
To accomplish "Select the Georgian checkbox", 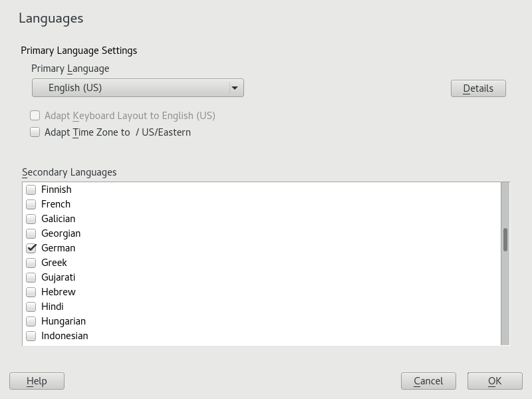I will (31, 233).
